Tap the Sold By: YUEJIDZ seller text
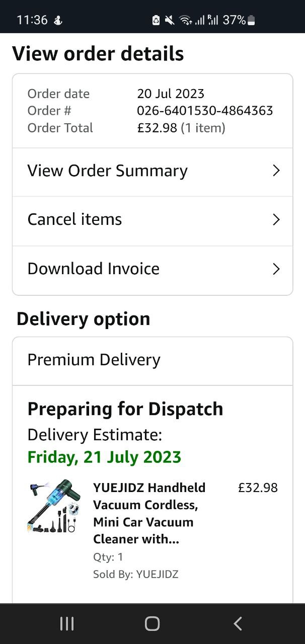The width and height of the screenshot is (305, 644). [x=135, y=574]
